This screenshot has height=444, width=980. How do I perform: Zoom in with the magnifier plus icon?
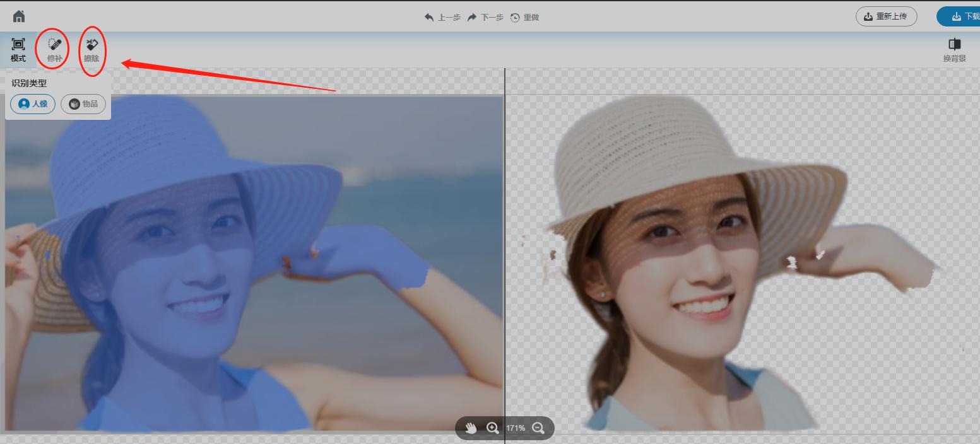[x=493, y=428]
